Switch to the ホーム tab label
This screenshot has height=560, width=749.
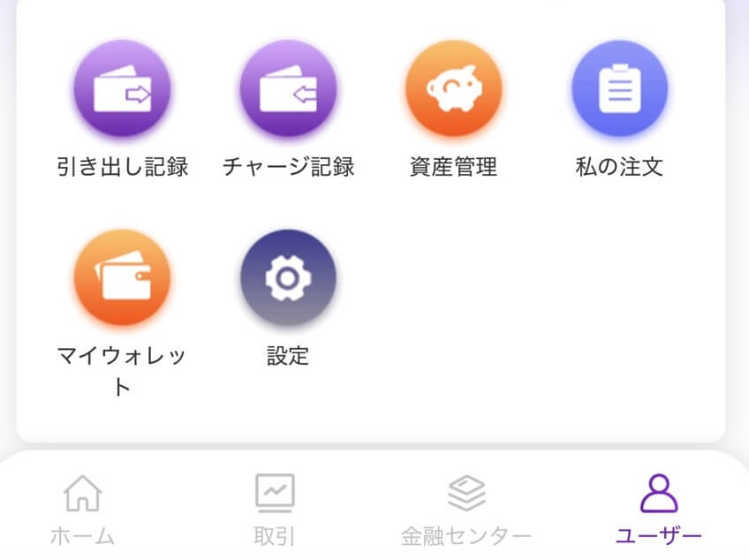coord(83,536)
